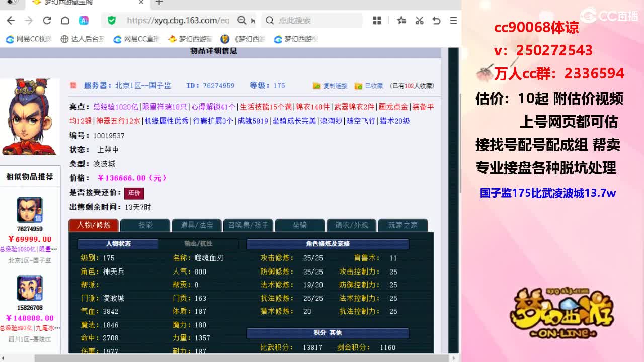Open the 网易CC视频 bookmark
This screenshot has height=362, width=644.
29,39
